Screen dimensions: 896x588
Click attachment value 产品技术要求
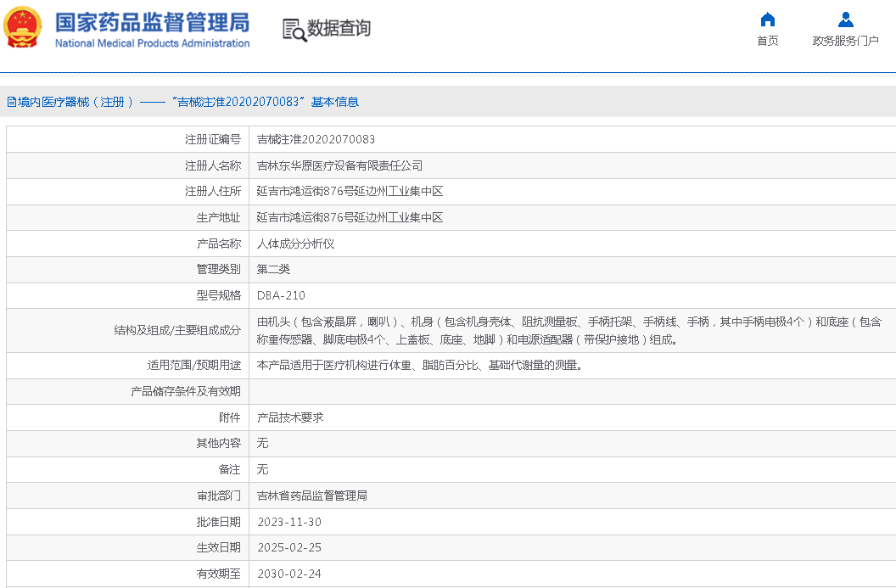[289, 417]
